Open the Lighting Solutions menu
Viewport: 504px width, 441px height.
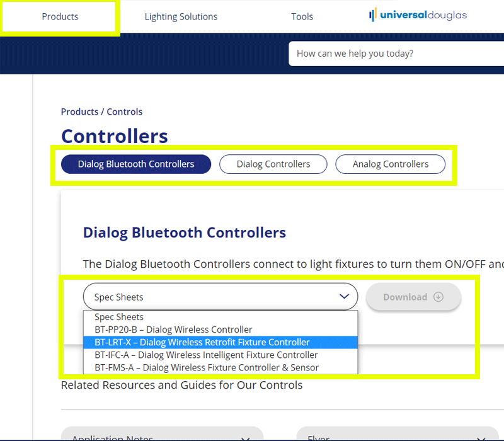pos(181,16)
